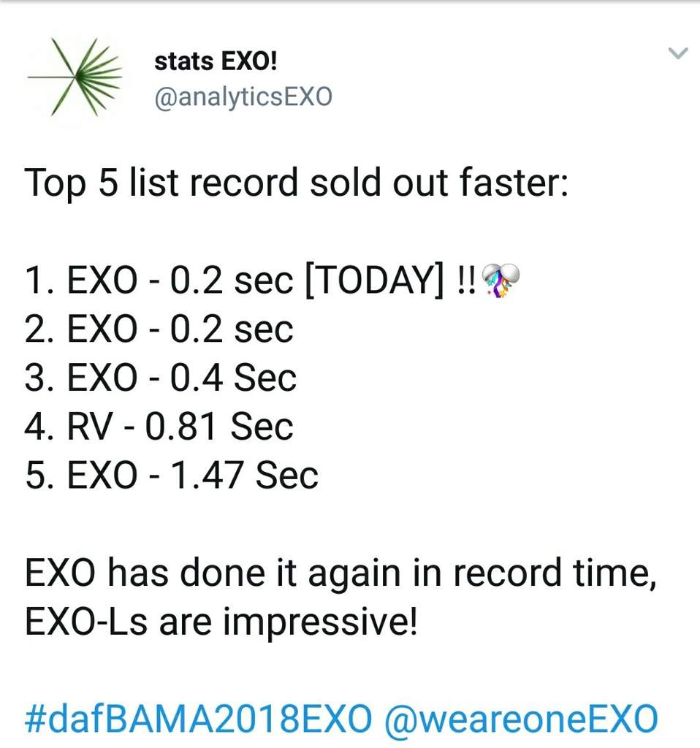Click the '1.47' time value
Screen dimensions: 700x748
pos(206,475)
